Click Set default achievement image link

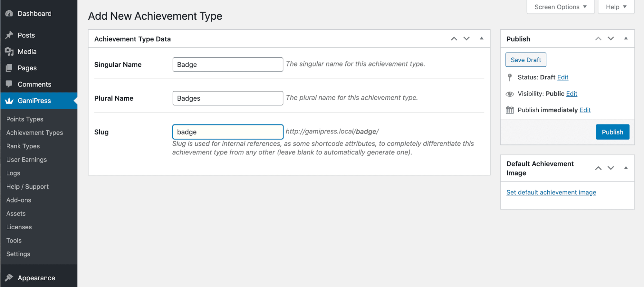tap(551, 193)
